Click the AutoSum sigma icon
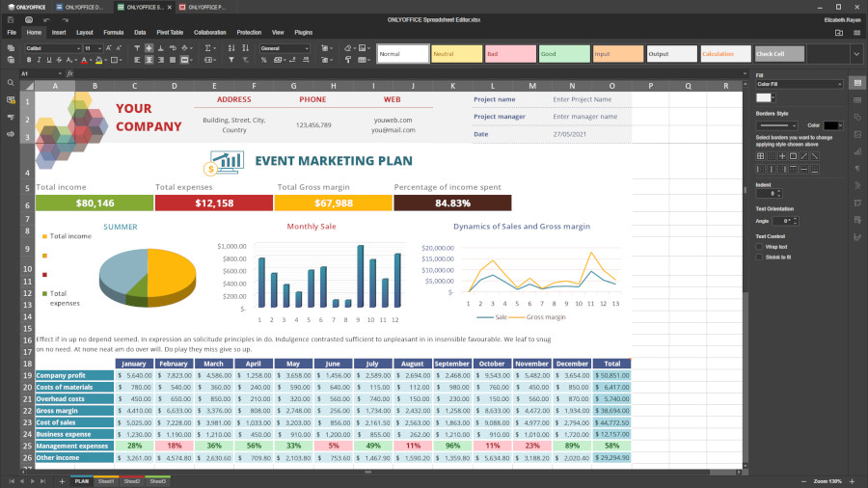The height and width of the screenshot is (488, 868). click(207, 48)
